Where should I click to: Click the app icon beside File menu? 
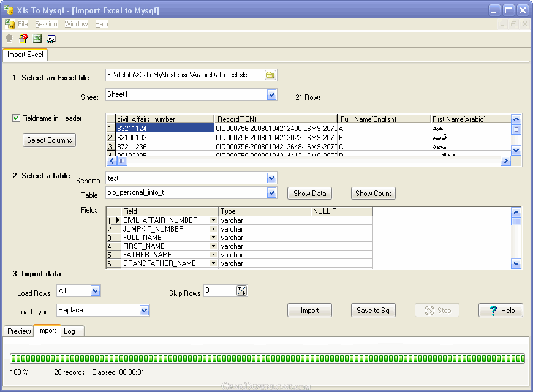tap(10, 24)
